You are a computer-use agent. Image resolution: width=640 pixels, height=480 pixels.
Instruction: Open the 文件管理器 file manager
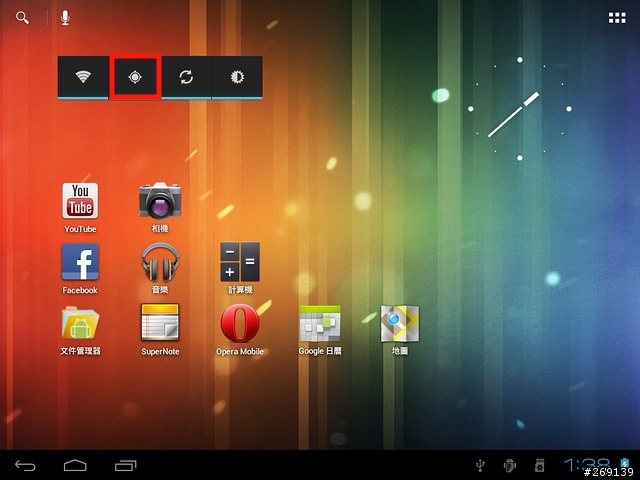80,330
